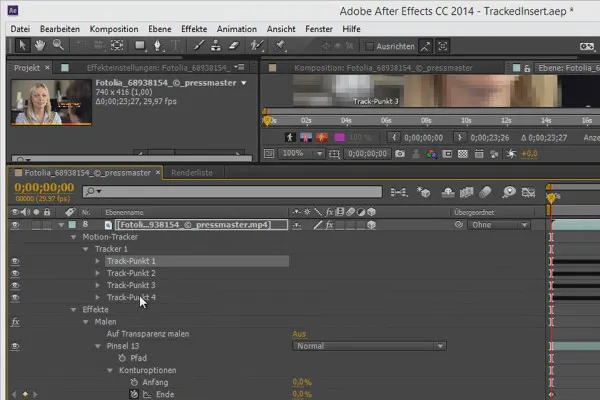Screen dimensions: 600x400
Task: Select the Pan Behind anchor tool
Action: (117, 46)
